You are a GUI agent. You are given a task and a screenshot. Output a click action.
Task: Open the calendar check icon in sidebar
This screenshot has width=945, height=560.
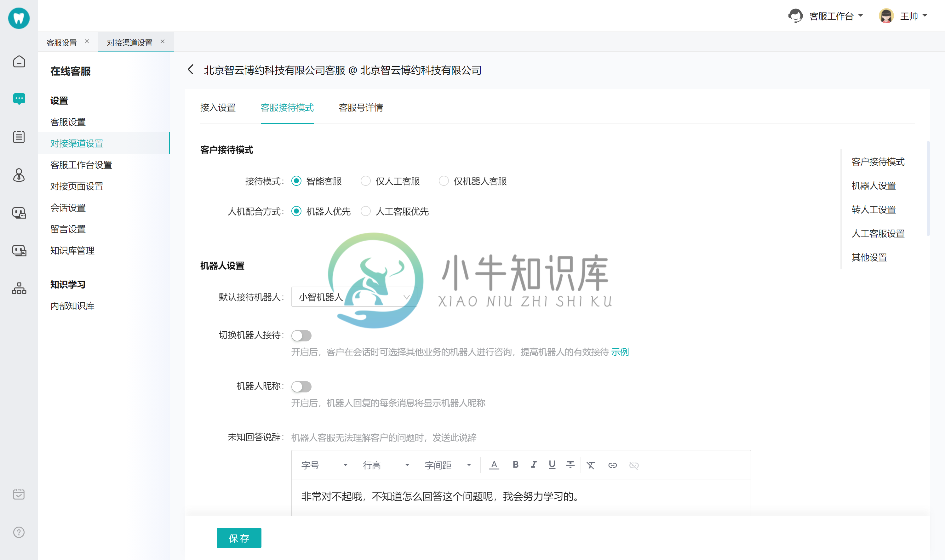[19, 494]
